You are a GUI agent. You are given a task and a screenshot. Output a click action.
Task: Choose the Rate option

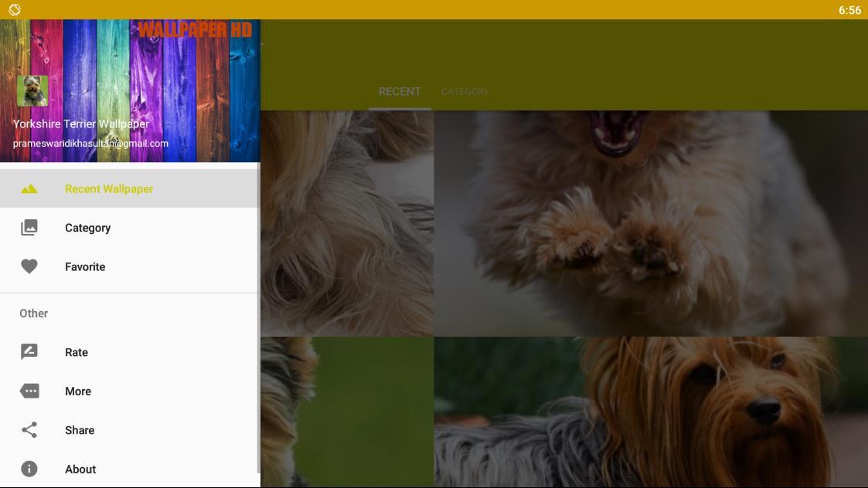[130, 352]
